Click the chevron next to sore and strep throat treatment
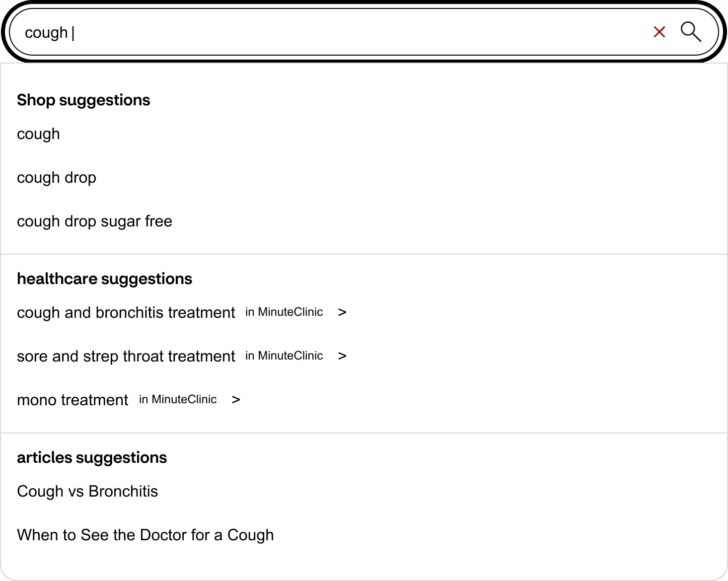The width and height of the screenshot is (728, 581). click(343, 356)
